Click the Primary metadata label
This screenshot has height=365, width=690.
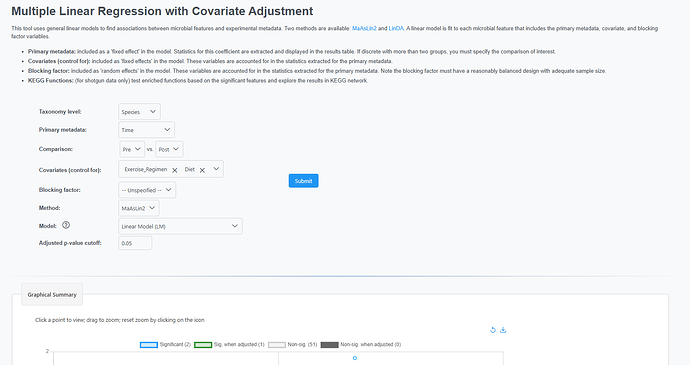point(62,130)
